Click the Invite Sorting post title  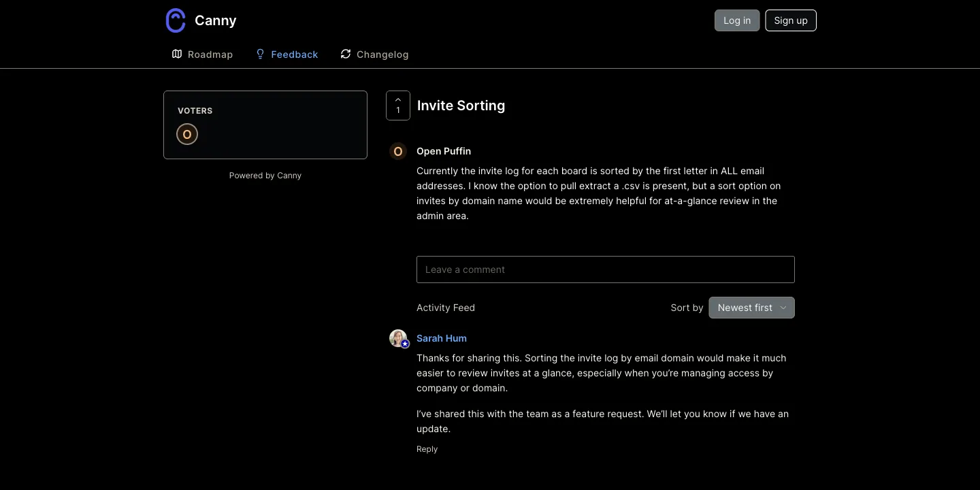pos(461,105)
